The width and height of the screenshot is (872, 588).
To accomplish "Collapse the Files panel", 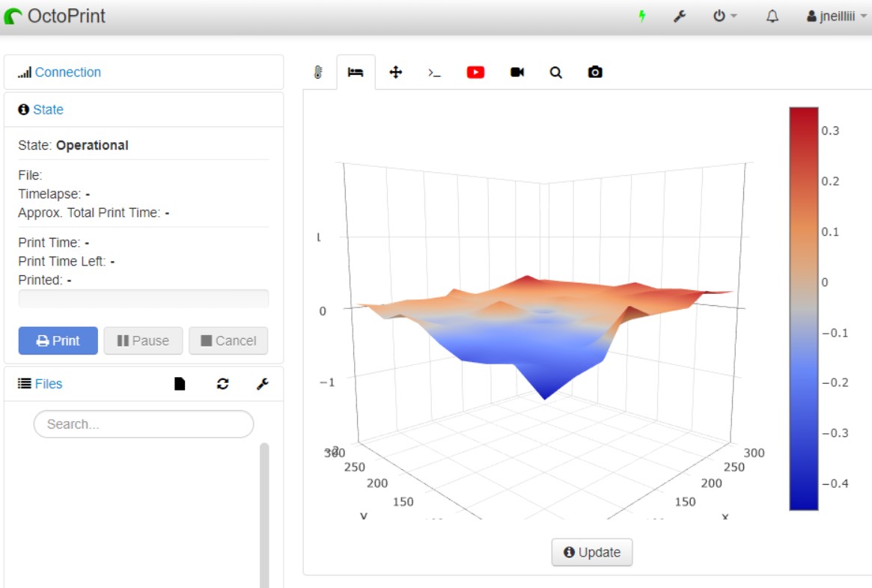I will pos(49,384).
